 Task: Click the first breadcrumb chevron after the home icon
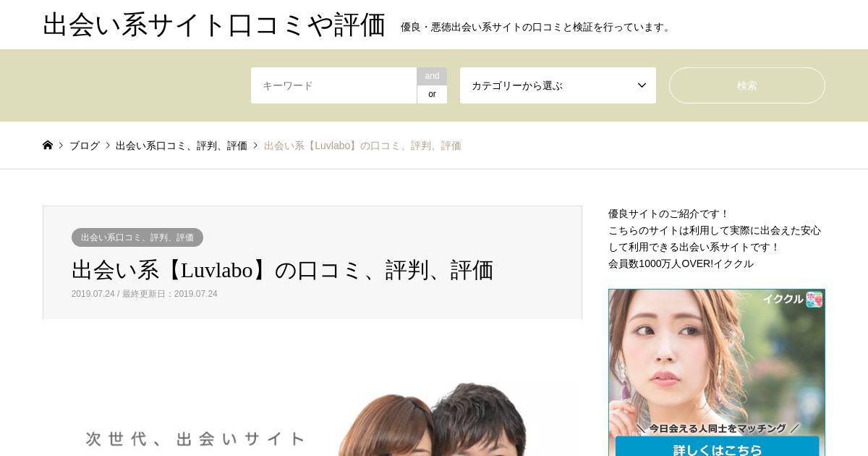(61, 145)
